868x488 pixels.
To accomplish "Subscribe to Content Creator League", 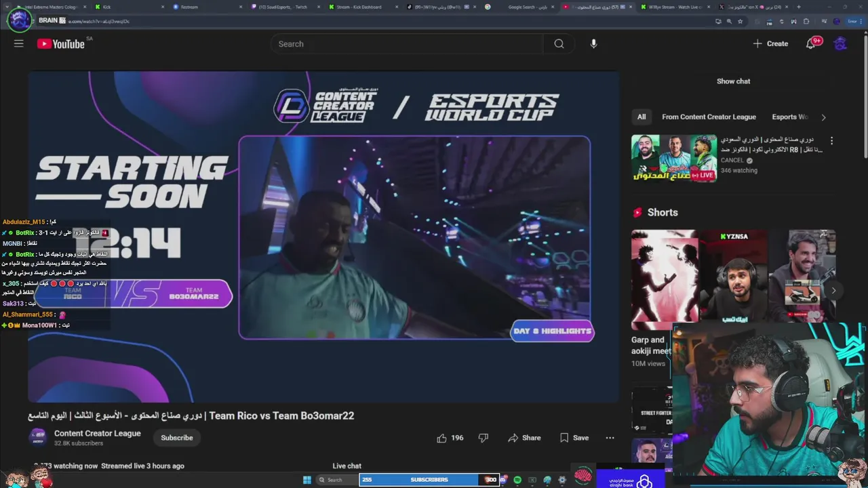I will (x=177, y=438).
